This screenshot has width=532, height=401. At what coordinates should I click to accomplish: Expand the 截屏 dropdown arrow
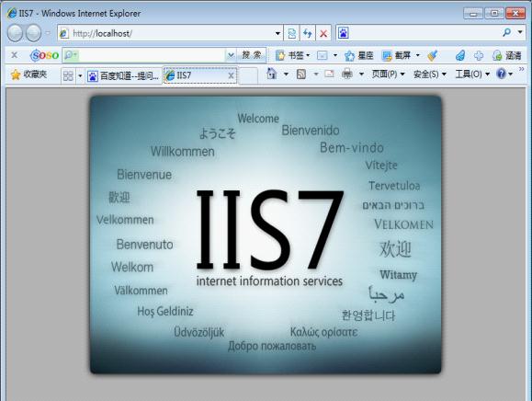[418, 55]
